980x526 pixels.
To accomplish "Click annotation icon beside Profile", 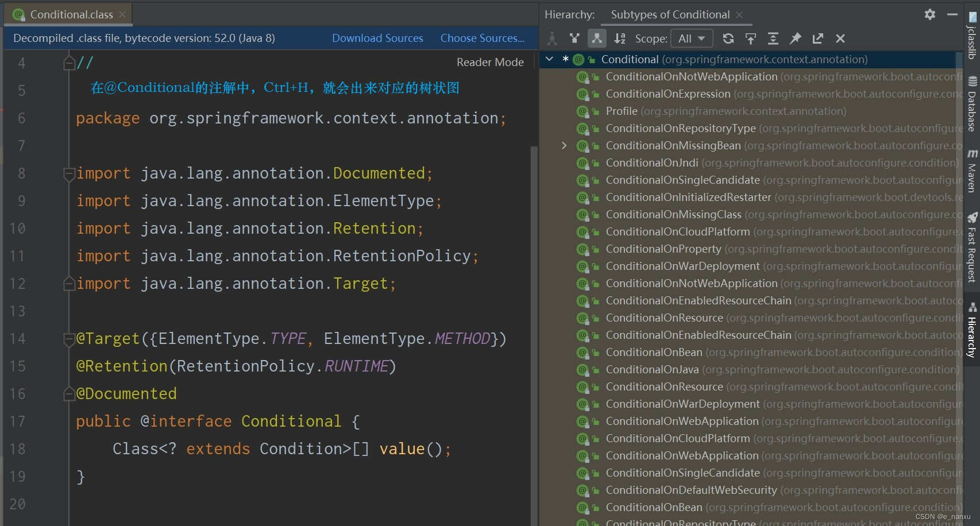I will click(x=582, y=111).
